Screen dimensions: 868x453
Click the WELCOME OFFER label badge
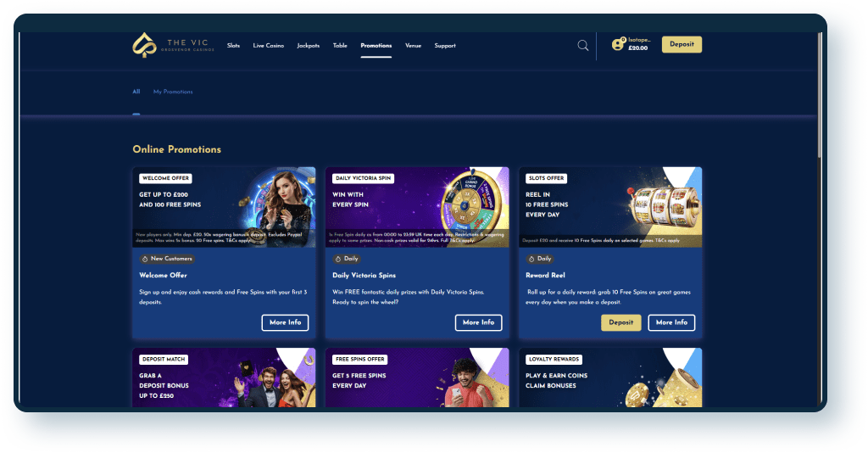(x=165, y=178)
